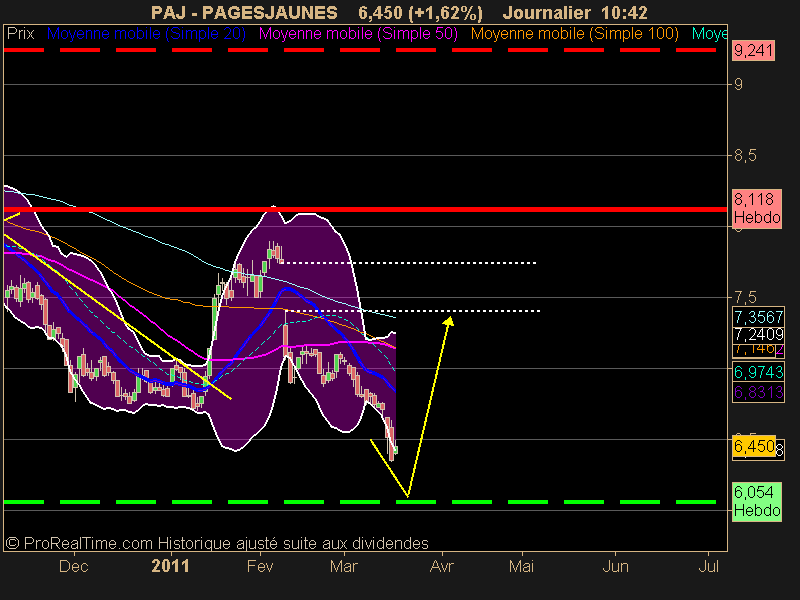This screenshot has width=800, height=600.
Task: Click the '6,450 (+1,62%)' quote in title
Action: tap(420, 13)
